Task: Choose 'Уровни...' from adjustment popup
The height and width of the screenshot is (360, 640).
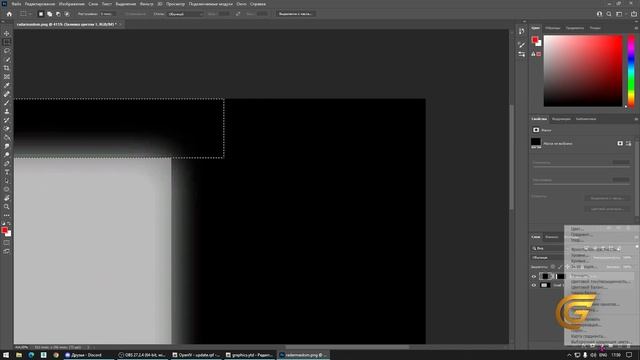Action: click(579, 255)
